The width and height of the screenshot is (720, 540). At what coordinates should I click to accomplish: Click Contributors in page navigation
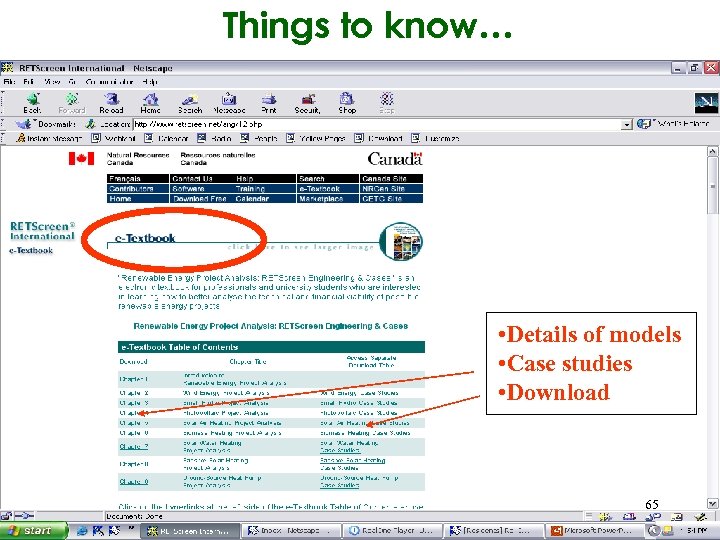click(x=131, y=189)
